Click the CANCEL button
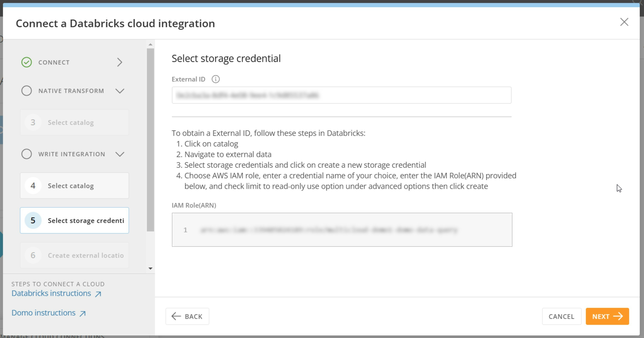Image resolution: width=644 pixels, height=338 pixels. [x=561, y=316]
